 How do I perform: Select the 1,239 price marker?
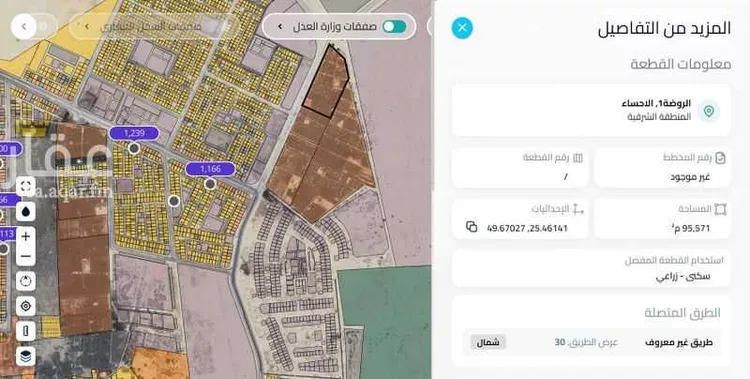(134, 134)
